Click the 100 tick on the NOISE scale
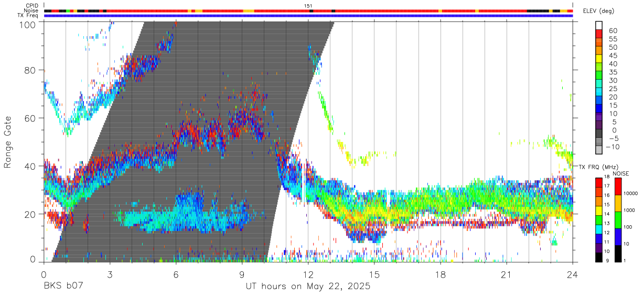644x297 pixels. tap(628, 227)
